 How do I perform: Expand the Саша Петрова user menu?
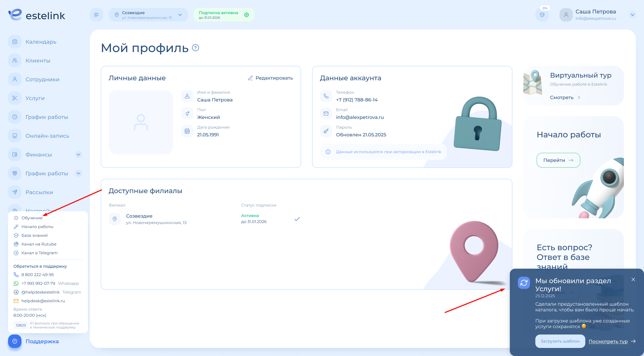coord(633,15)
